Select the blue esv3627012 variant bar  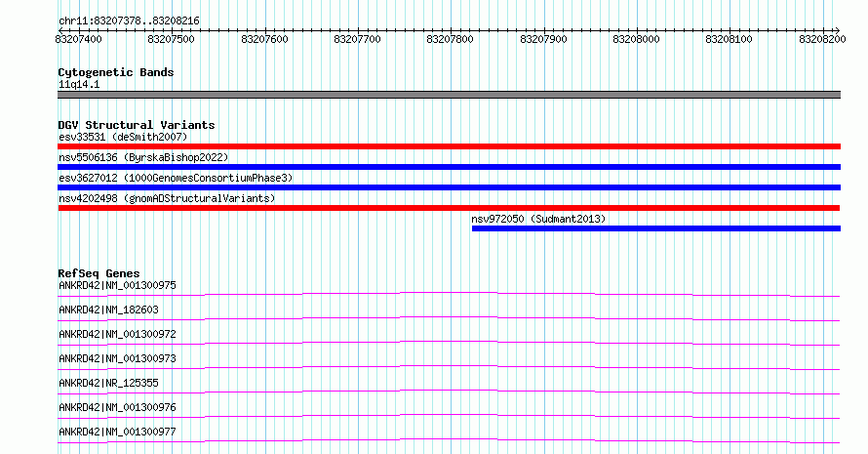click(449, 187)
